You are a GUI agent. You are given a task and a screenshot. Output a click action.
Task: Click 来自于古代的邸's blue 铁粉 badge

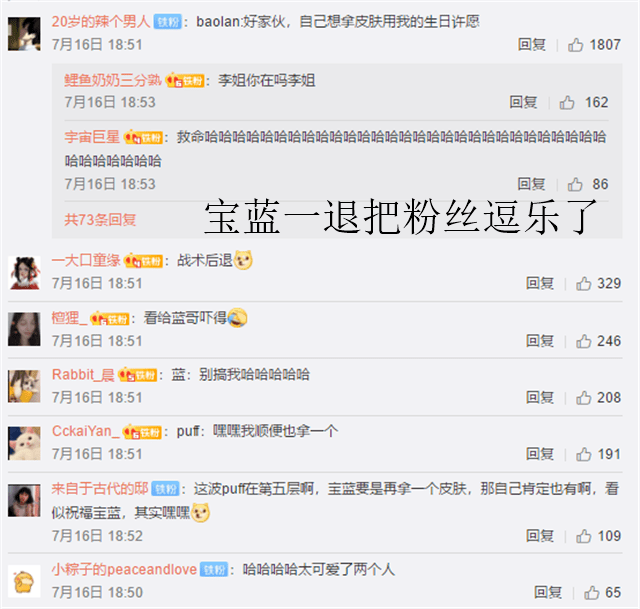point(165,489)
